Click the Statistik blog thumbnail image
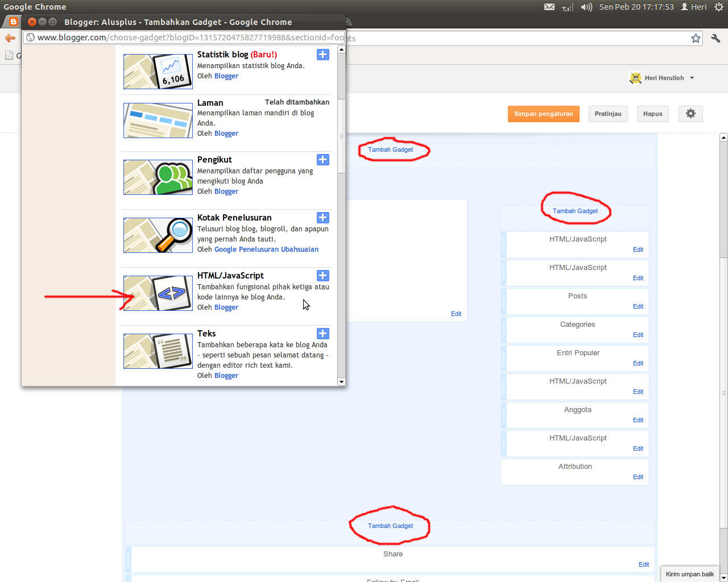Image resolution: width=728 pixels, height=582 pixels. tap(158, 72)
